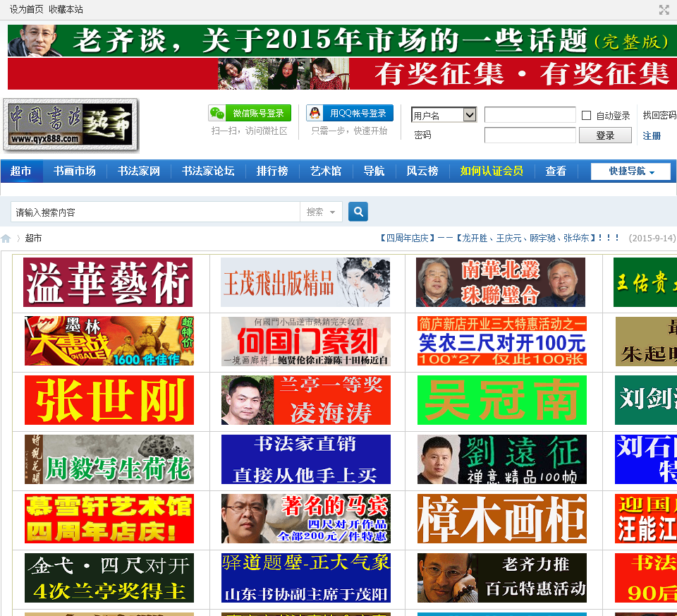Viewport: 677px width, 616px height.
Task: Click the 找回密码 link
Action: pyautogui.click(x=659, y=115)
